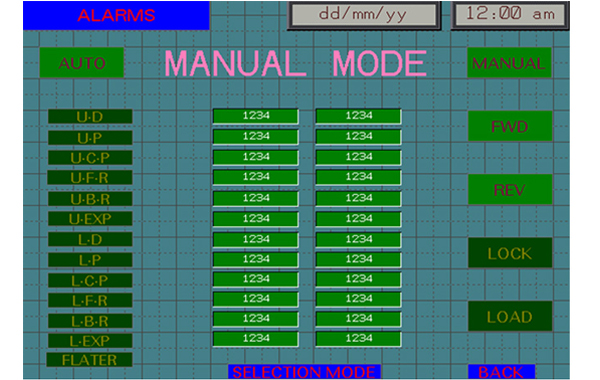Edit first value field in L-C-P row
This screenshot has height=380, width=600.
[x=256, y=279]
